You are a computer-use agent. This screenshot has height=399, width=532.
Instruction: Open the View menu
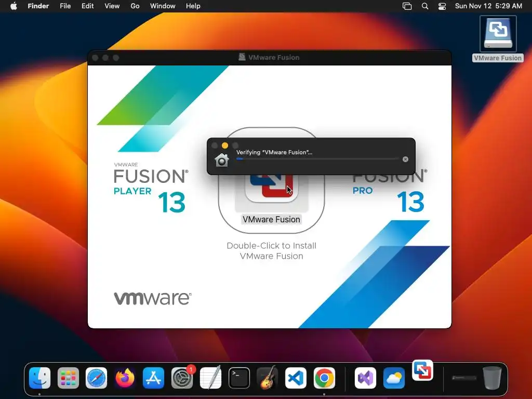[x=112, y=6]
